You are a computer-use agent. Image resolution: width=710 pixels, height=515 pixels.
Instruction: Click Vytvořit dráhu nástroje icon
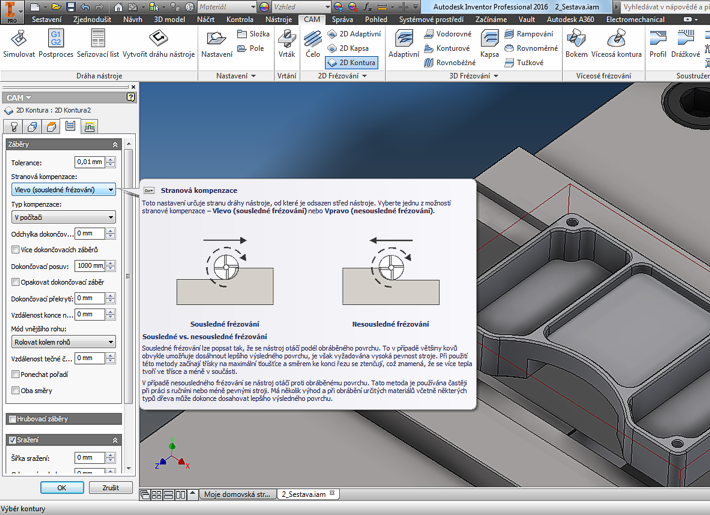(x=158, y=43)
